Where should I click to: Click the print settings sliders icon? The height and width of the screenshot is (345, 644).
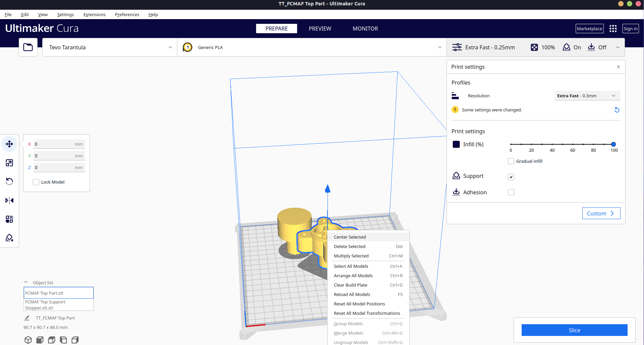(457, 47)
